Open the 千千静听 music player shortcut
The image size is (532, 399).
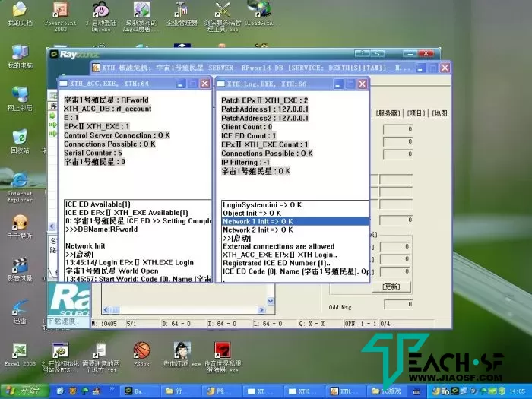click(x=20, y=226)
